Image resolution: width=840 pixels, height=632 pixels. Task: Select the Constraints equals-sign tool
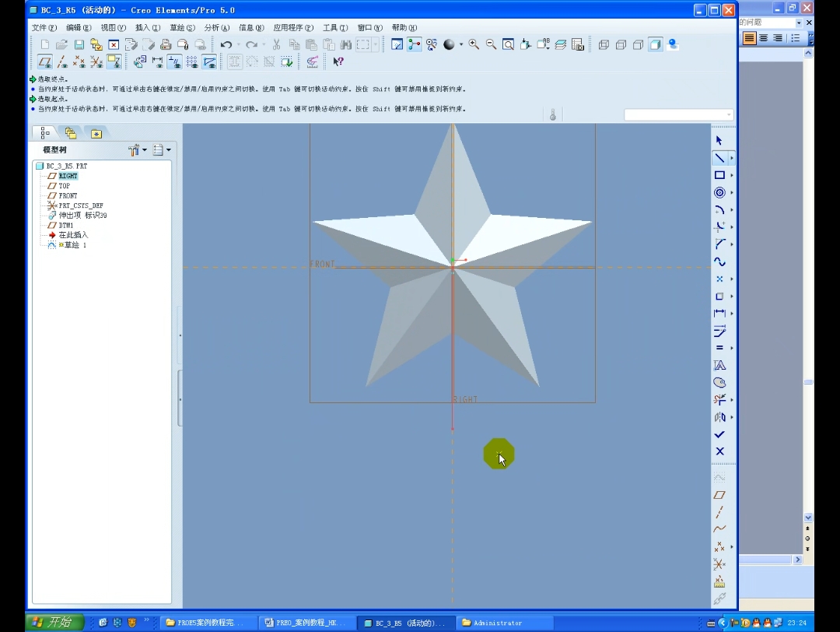tap(719, 348)
